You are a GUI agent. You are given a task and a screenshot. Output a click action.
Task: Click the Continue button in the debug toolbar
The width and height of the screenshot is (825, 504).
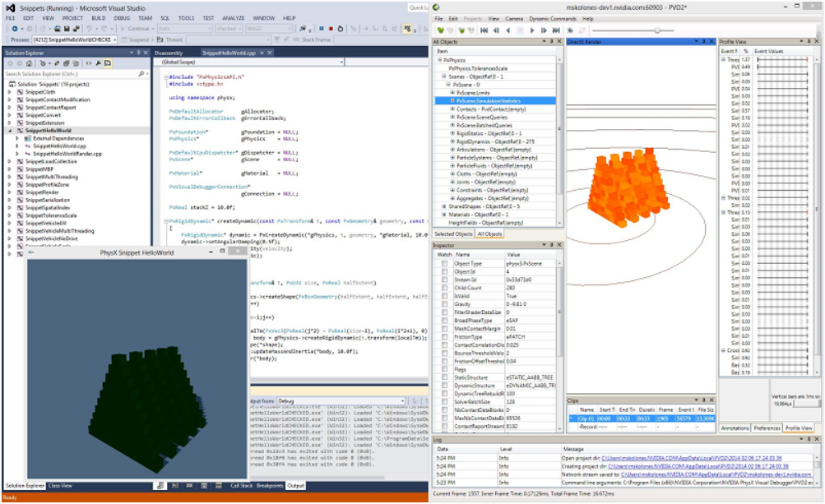(138, 29)
